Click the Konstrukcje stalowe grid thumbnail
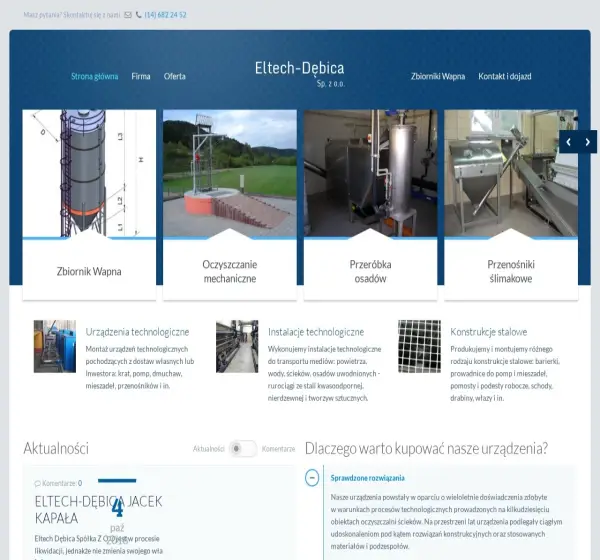The height and width of the screenshot is (560, 600). point(419,346)
